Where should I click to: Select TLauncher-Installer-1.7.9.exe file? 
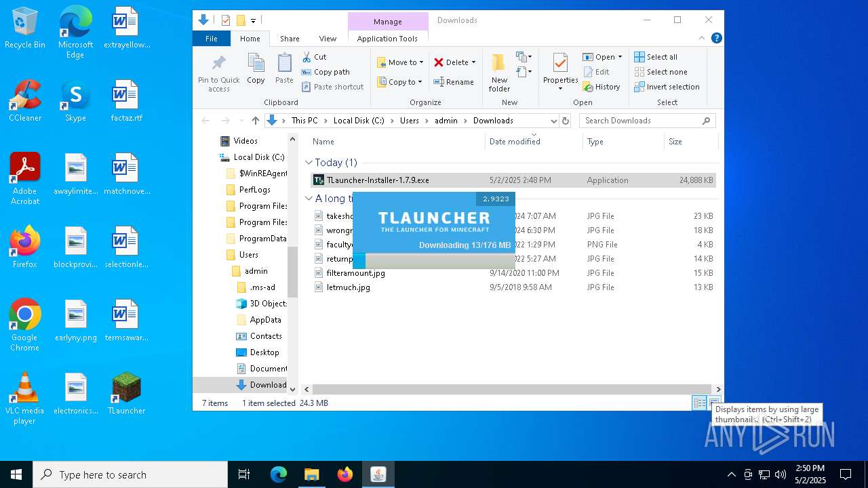pyautogui.click(x=513, y=180)
